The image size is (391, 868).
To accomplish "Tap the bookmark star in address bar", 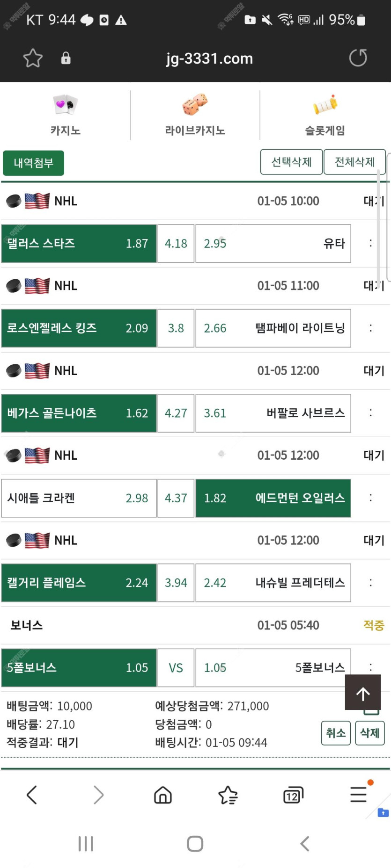I will coord(33,58).
